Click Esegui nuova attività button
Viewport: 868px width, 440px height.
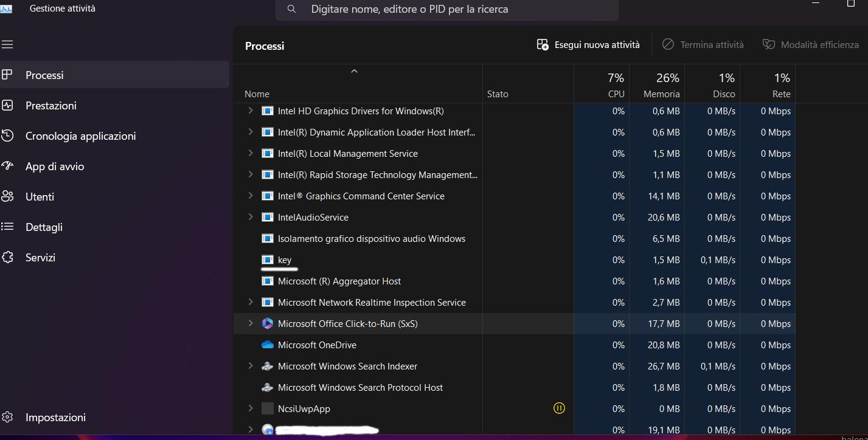[588, 45]
